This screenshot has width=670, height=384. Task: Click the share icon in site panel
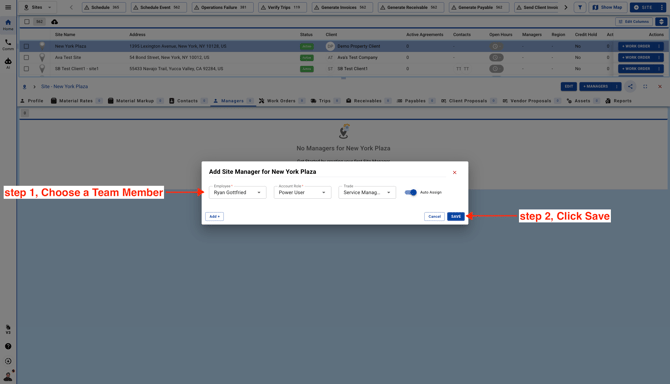pos(630,86)
